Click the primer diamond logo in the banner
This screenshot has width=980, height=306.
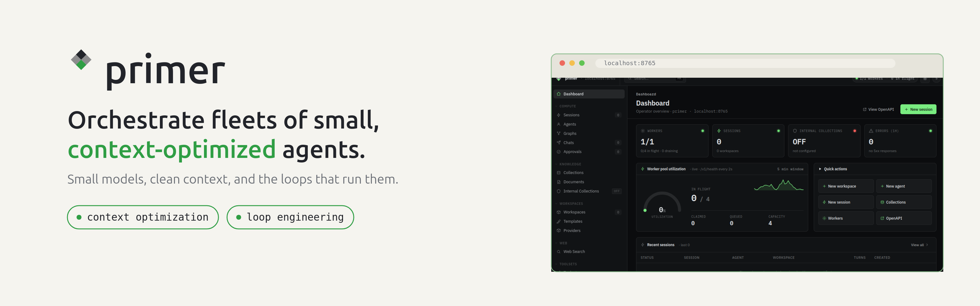(81, 60)
